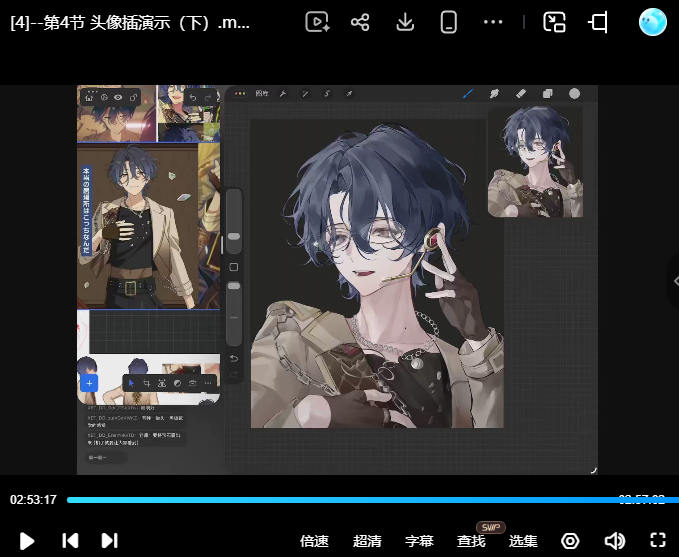Click the square modify button on sidebar
The image size is (679, 557).
pyautogui.click(x=234, y=267)
